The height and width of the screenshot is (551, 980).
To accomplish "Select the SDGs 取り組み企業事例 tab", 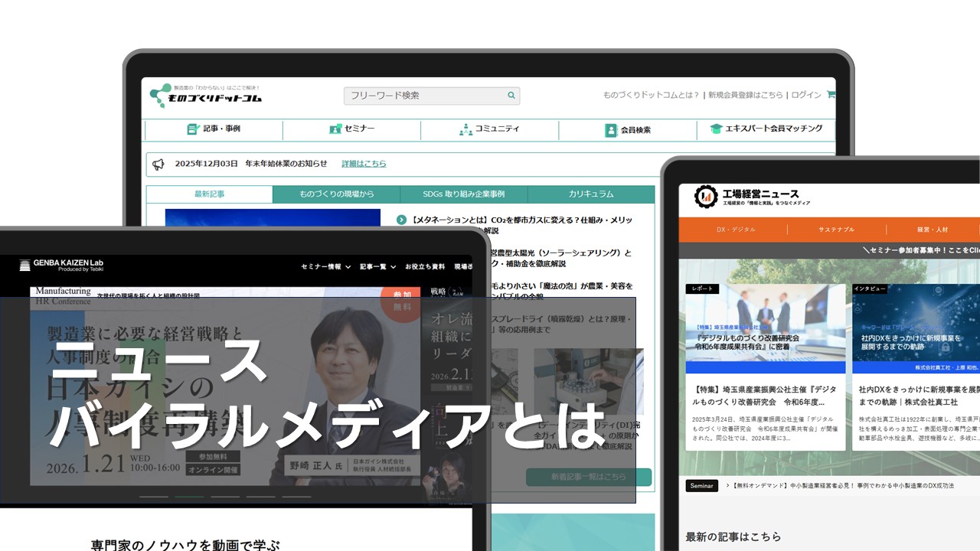I will click(x=463, y=194).
